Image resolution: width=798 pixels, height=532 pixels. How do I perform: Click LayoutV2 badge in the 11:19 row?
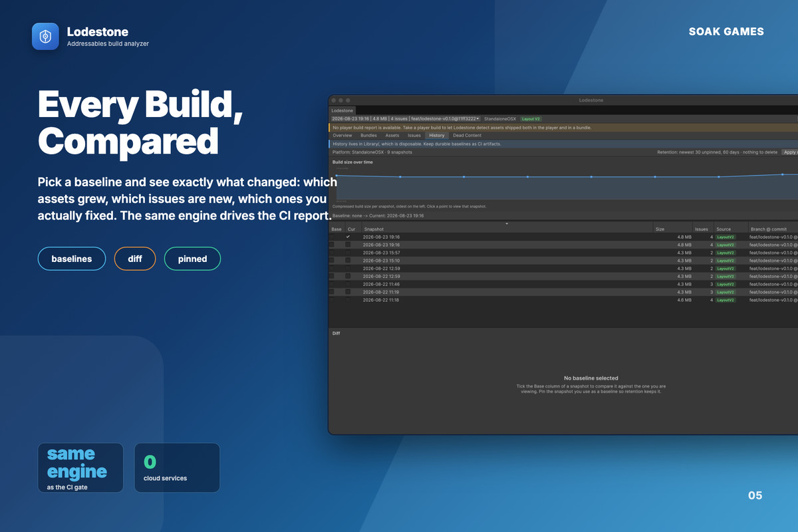[726, 292]
